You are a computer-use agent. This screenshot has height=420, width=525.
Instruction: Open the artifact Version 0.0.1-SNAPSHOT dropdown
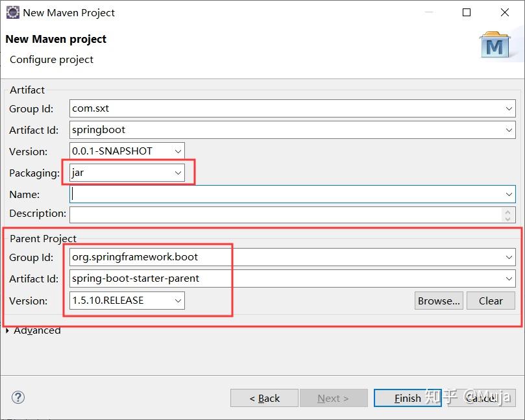(178, 151)
